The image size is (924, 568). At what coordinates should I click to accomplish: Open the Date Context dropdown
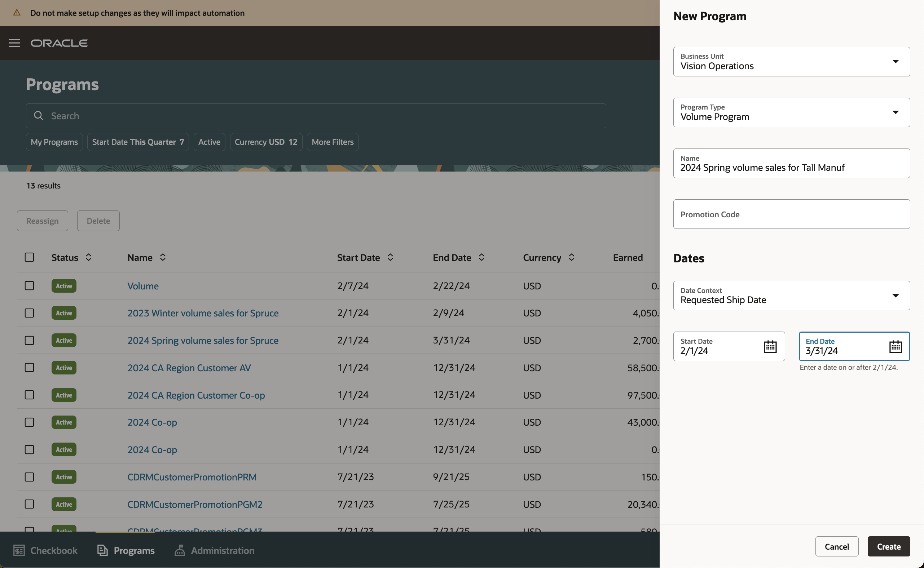[896, 295]
